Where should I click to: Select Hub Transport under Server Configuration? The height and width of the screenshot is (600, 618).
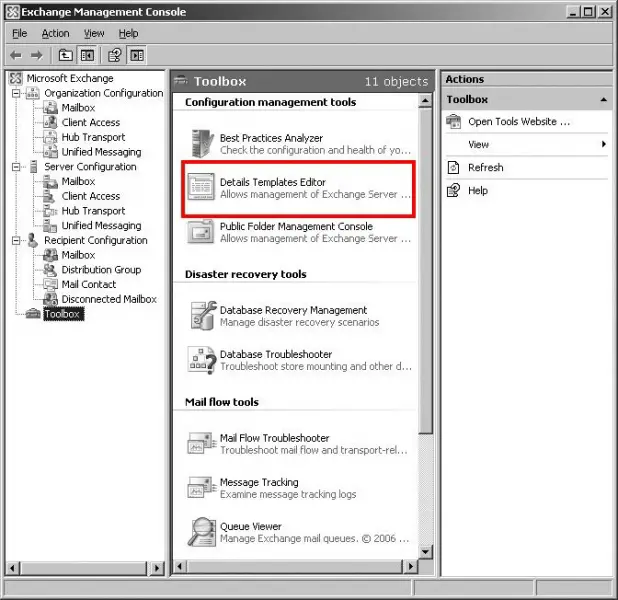click(93, 211)
